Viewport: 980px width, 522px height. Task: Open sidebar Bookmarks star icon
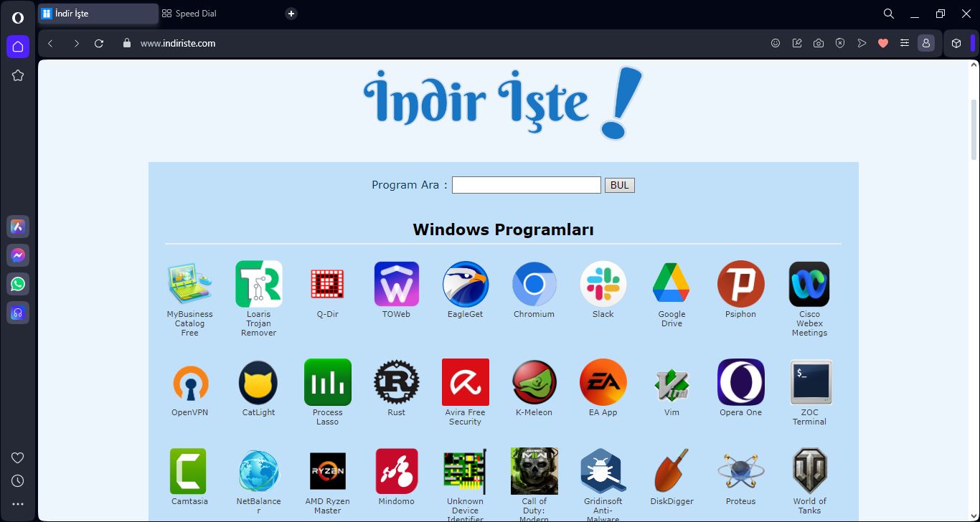18,75
